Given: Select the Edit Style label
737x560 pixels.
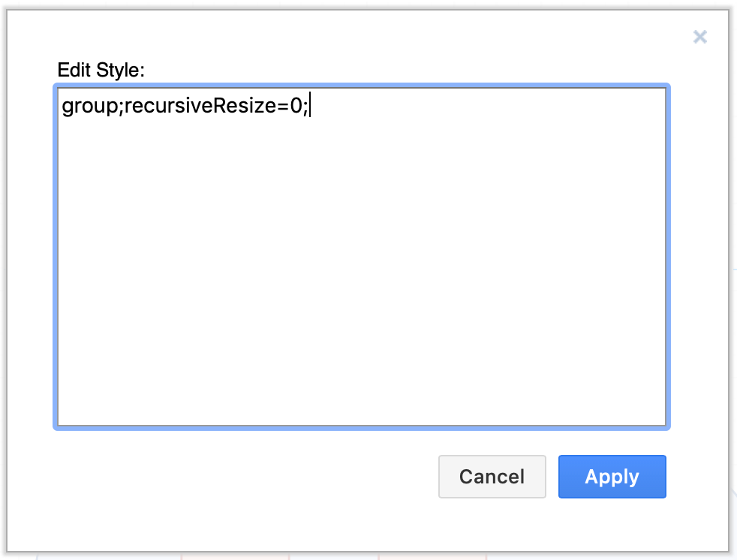Looking at the screenshot, I should tap(100, 69).
